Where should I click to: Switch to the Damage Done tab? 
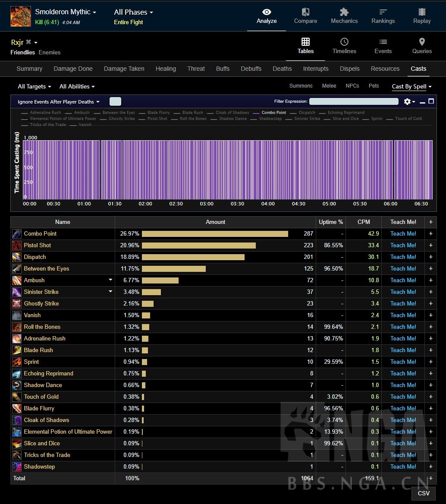[73, 69]
